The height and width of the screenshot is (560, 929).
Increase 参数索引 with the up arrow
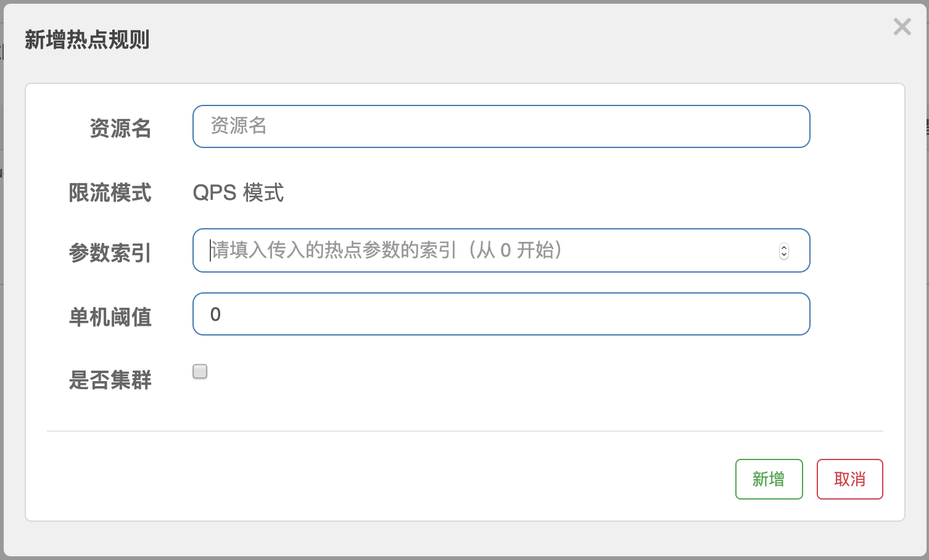coord(784,247)
